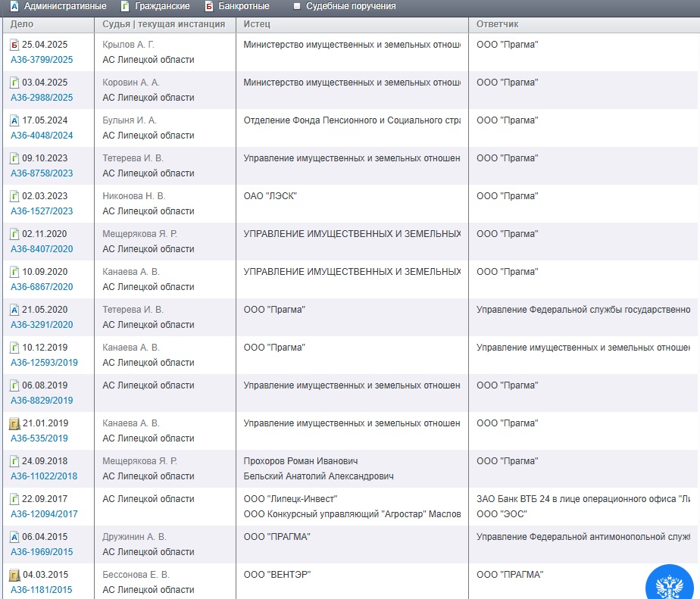Click civil case icon beside 02.11.2020
Screen dimensions: 700x599
pos(14,234)
